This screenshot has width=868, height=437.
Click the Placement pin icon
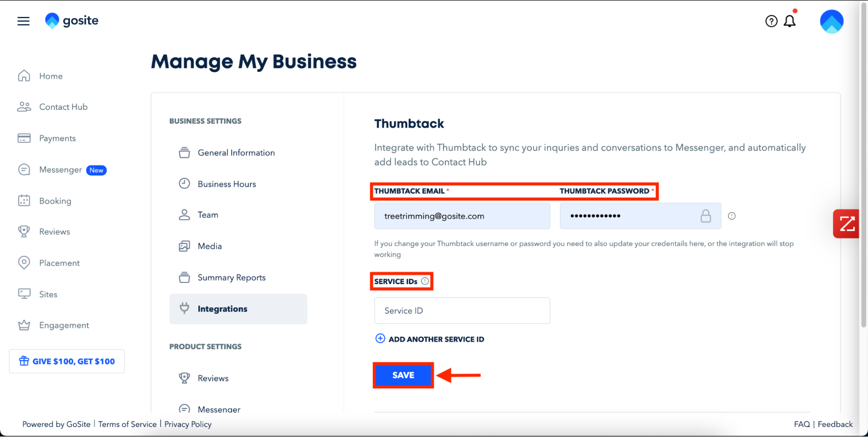pos(24,263)
